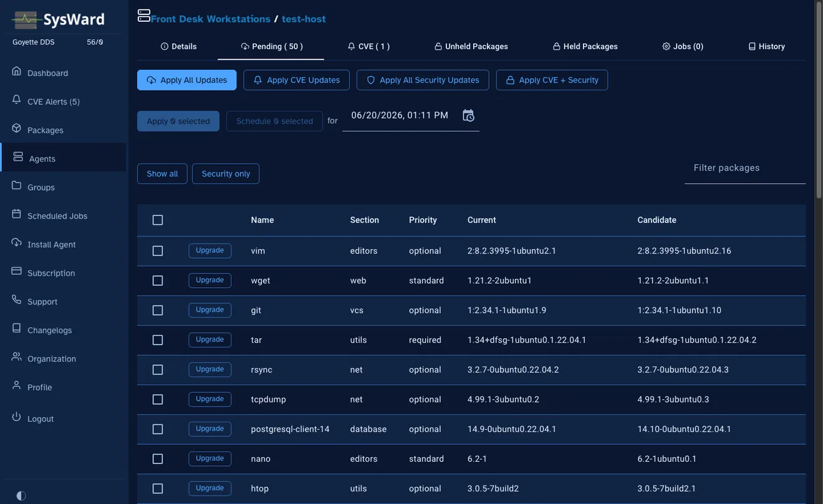Switch to the Details tab
Viewport: 823px width, 504px height.
click(178, 47)
